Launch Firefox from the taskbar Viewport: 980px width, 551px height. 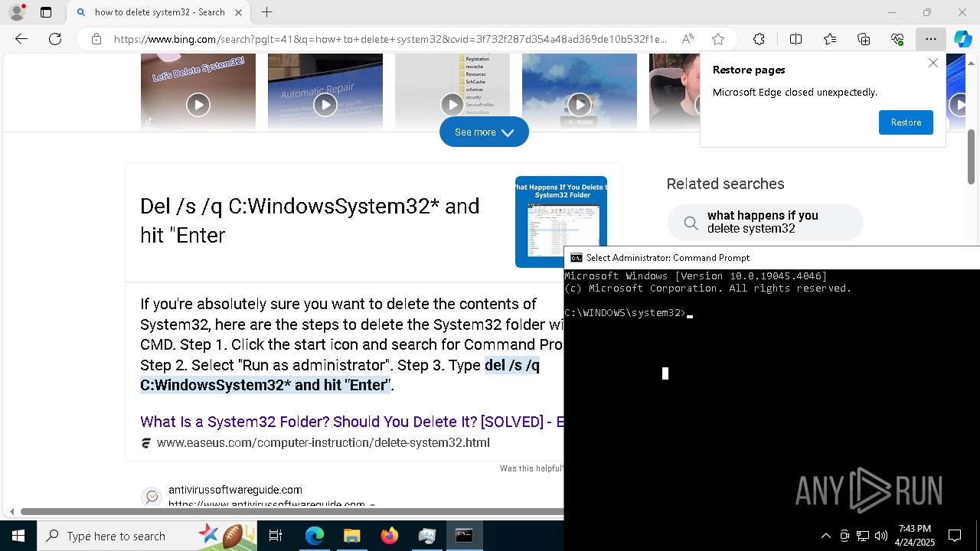[390, 536]
